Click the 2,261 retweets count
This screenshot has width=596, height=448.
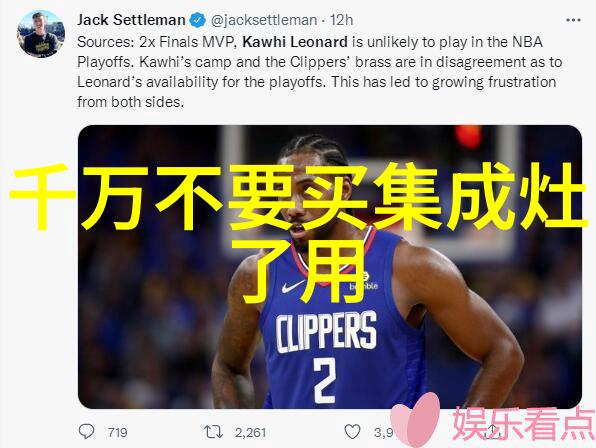pos(250,432)
